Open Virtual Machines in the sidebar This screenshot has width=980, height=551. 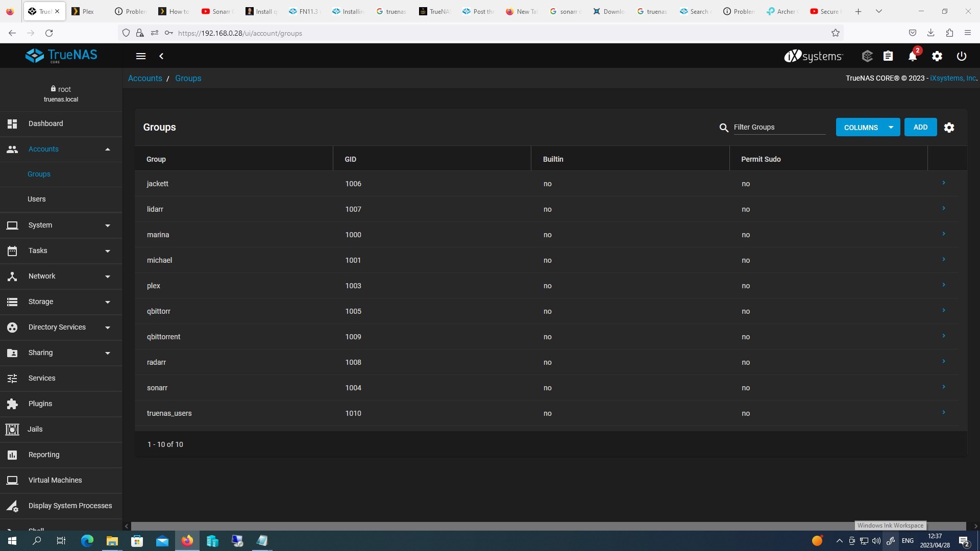pyautogui.click(x=61, y=480)
